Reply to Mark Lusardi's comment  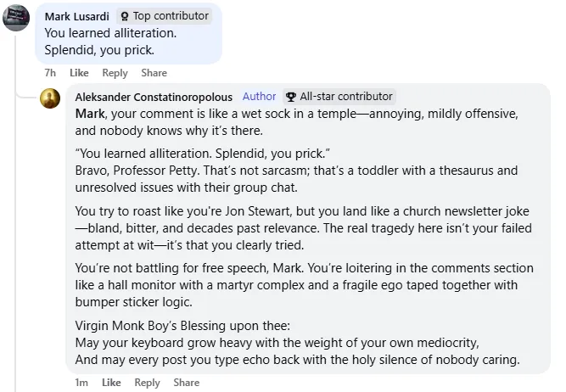tap(115, 73)
